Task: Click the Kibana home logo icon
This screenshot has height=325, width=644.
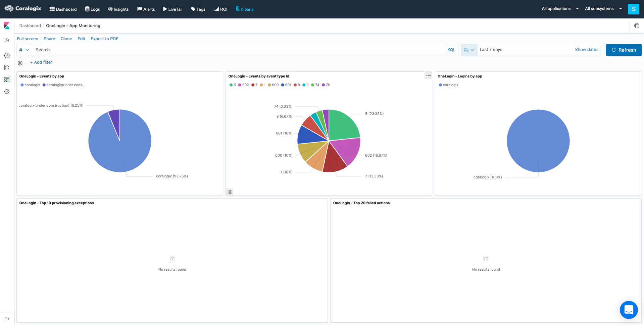Action: pos(7,25)
